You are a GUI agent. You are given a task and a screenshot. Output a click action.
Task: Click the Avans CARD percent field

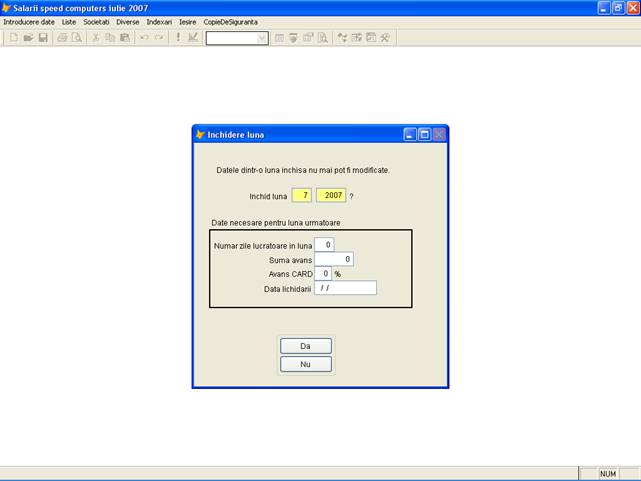pyautogui.click(x=323, y=273)
